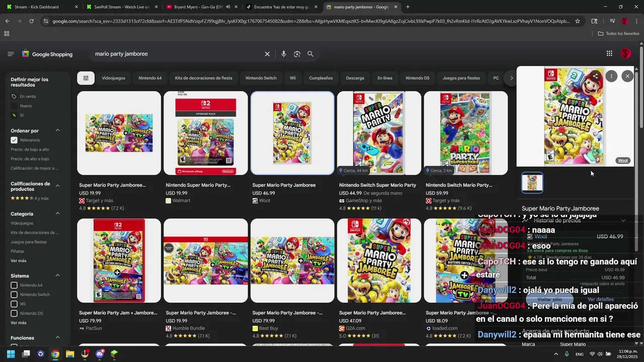Image resolution: width=644 pixels, height=362 pixels.
Task: Open media controls in Chrome toolbar
Action: click(x=612, y=21)
